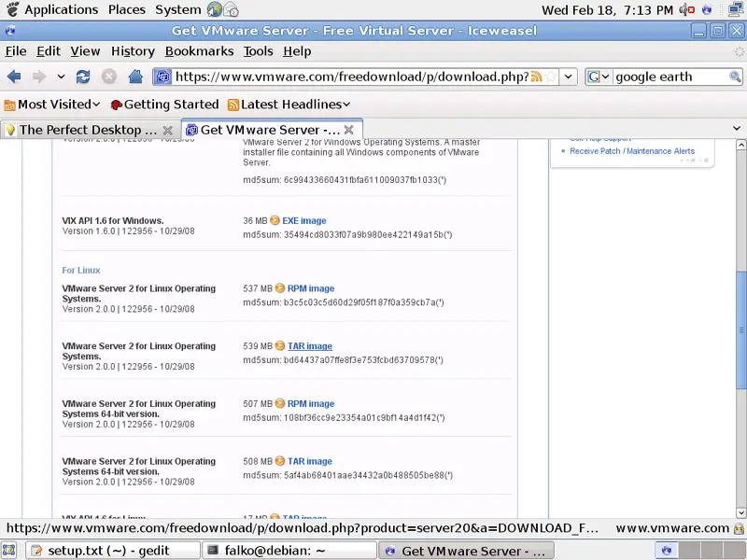This screenshot has height=560, width=747.
Task: Click into the URL address field
Action: point(352,77)
